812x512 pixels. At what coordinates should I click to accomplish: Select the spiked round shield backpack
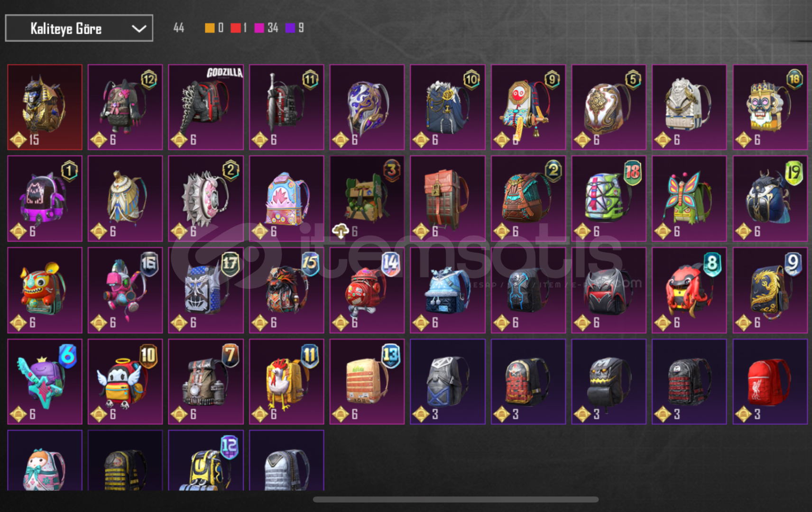click(x=206, y=199)
